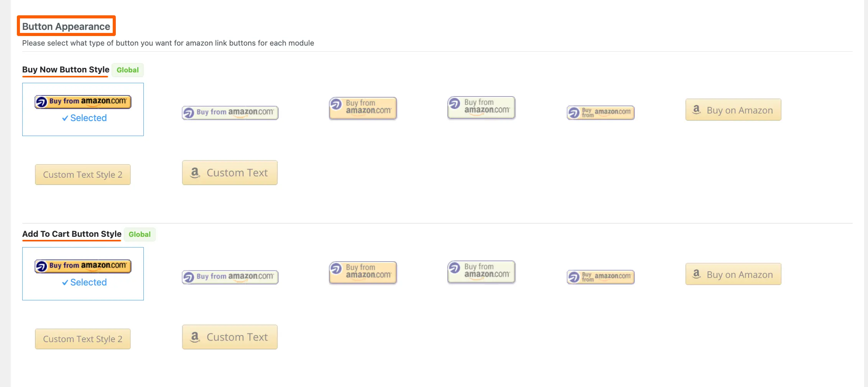Select compact stacked 'Buy from' style under Add To Cart

tap(600, 277)
